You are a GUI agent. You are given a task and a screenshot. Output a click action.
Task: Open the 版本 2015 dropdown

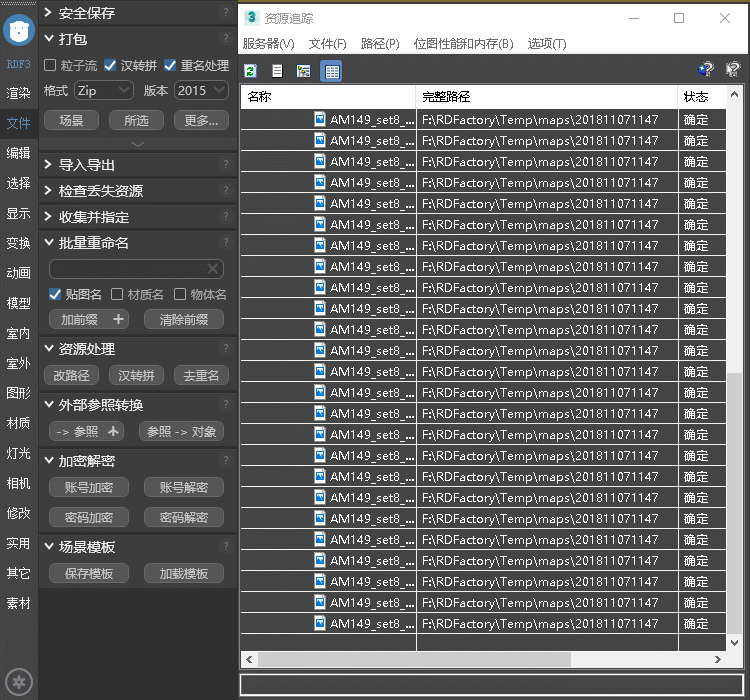click(201, 90)
